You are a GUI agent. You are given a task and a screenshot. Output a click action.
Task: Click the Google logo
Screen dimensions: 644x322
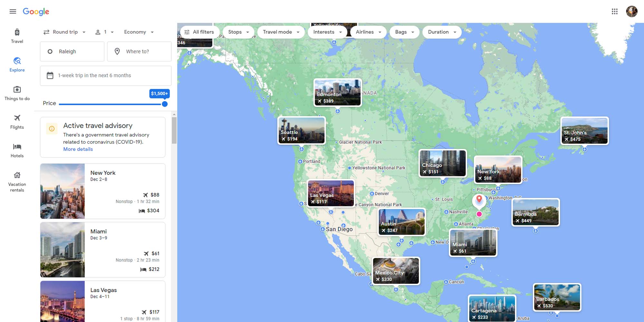click(36, 12)
